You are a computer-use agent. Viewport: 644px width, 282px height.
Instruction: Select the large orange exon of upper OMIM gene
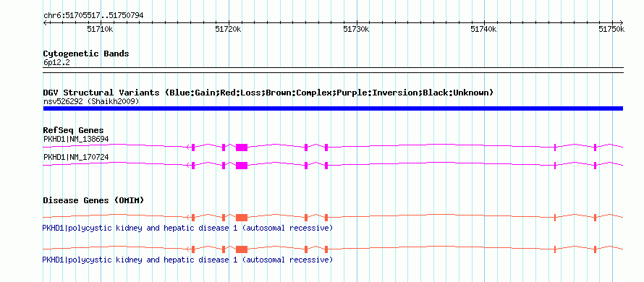coord(242,217)
